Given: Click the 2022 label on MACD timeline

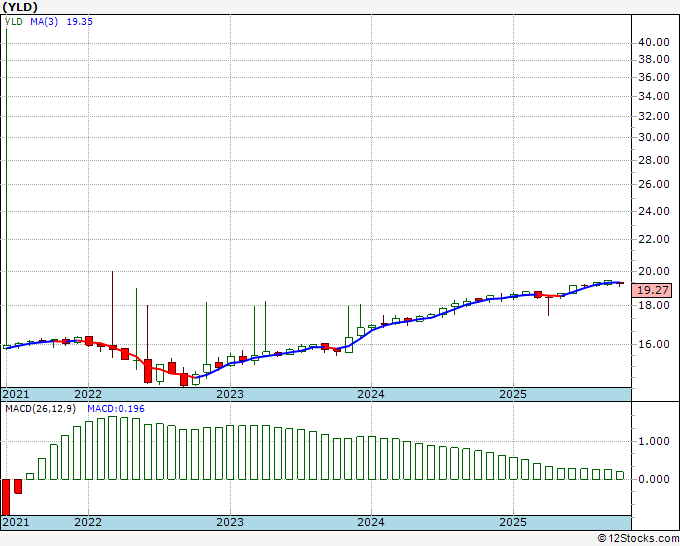Looking at the screenshot, I should [88, 522].
